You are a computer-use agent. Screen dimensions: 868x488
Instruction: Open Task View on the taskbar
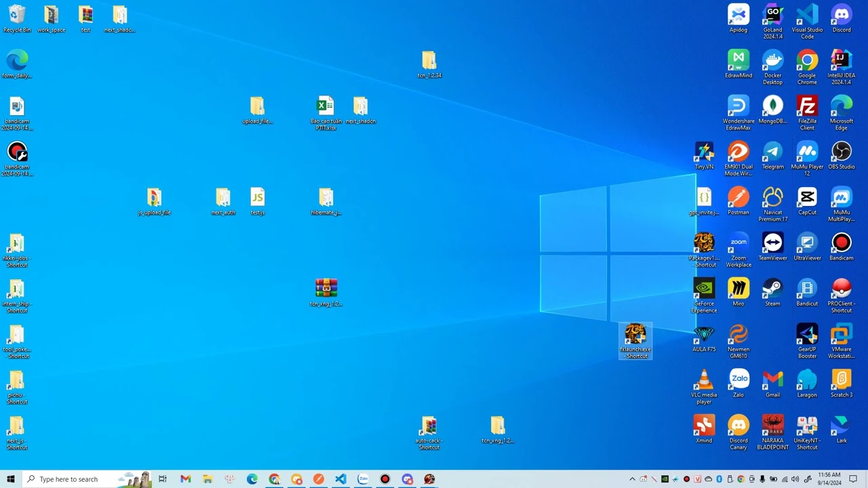click(x=163, y=479)
